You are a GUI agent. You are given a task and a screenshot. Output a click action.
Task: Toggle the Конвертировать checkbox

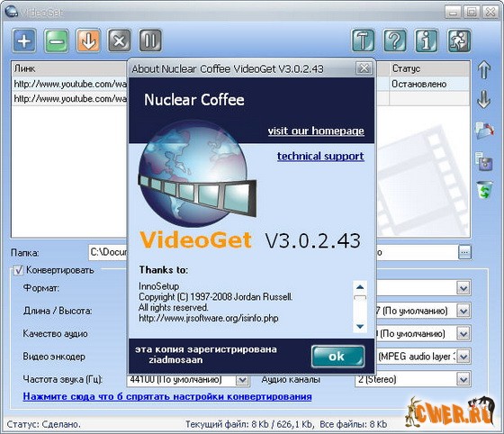tap(18, 270)
